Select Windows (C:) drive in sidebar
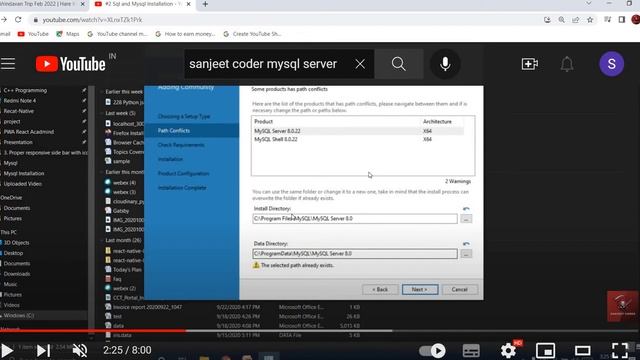 19,316
